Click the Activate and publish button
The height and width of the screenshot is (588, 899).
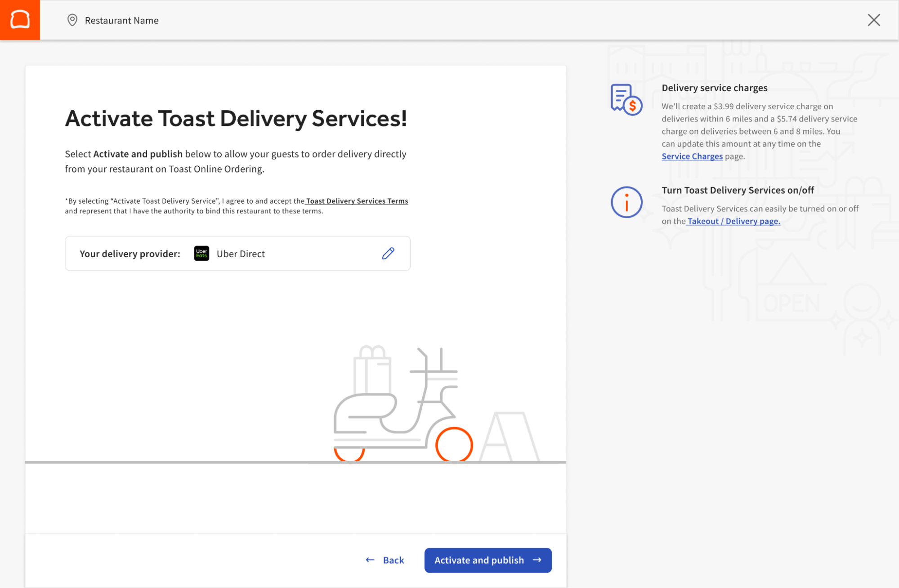pyautogui.click(x=488, y=560)
